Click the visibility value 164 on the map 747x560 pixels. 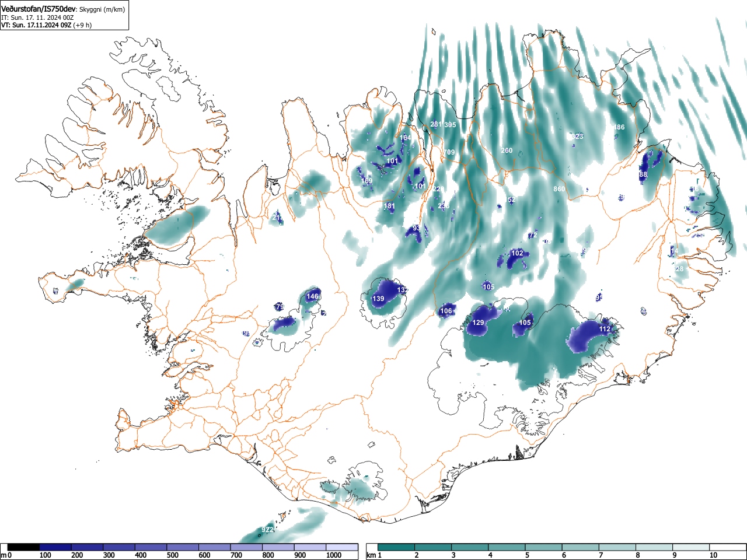point(405,138)
